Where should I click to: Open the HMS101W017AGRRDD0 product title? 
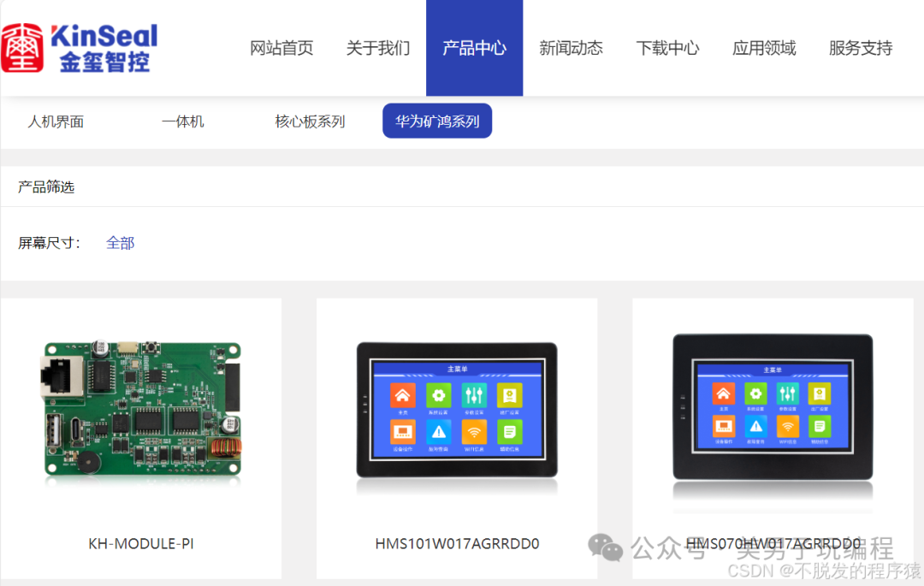(457, 543)
